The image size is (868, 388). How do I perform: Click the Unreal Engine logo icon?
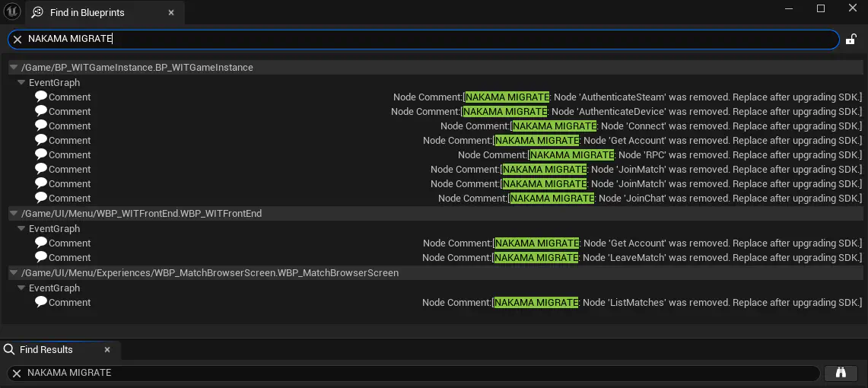point(13,11)
